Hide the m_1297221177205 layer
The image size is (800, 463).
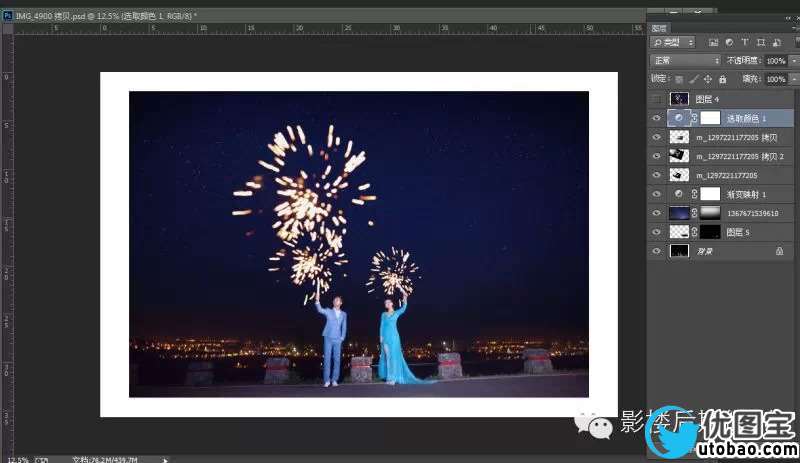657,175
